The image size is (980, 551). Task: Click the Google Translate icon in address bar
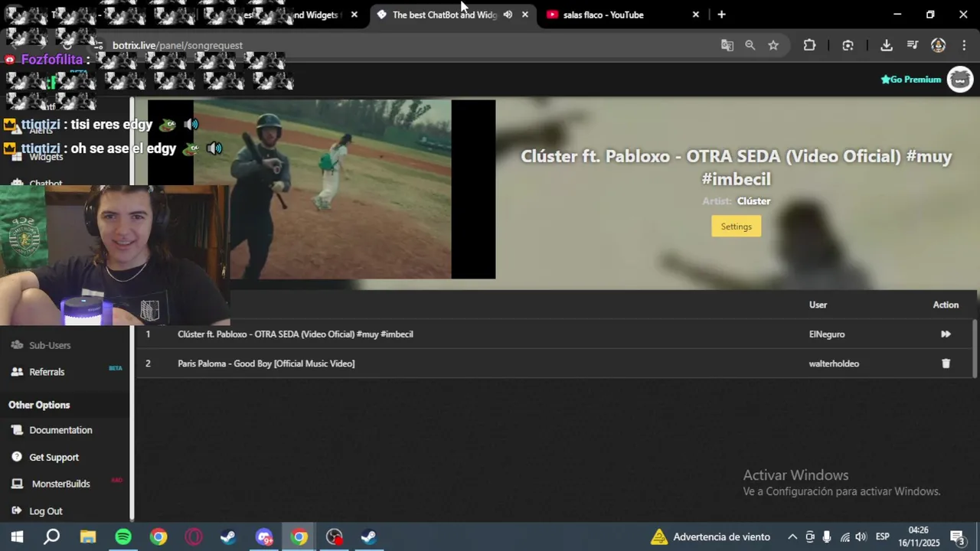[x=727, y=45]
